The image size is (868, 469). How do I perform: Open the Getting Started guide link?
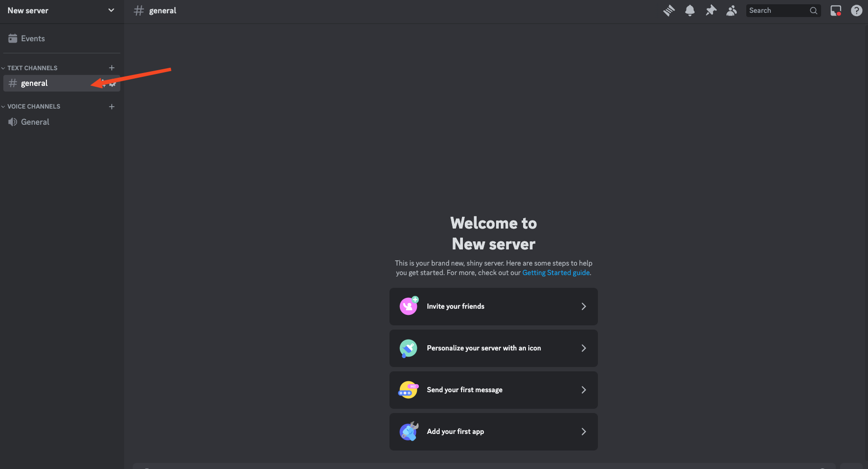[556, 273]
